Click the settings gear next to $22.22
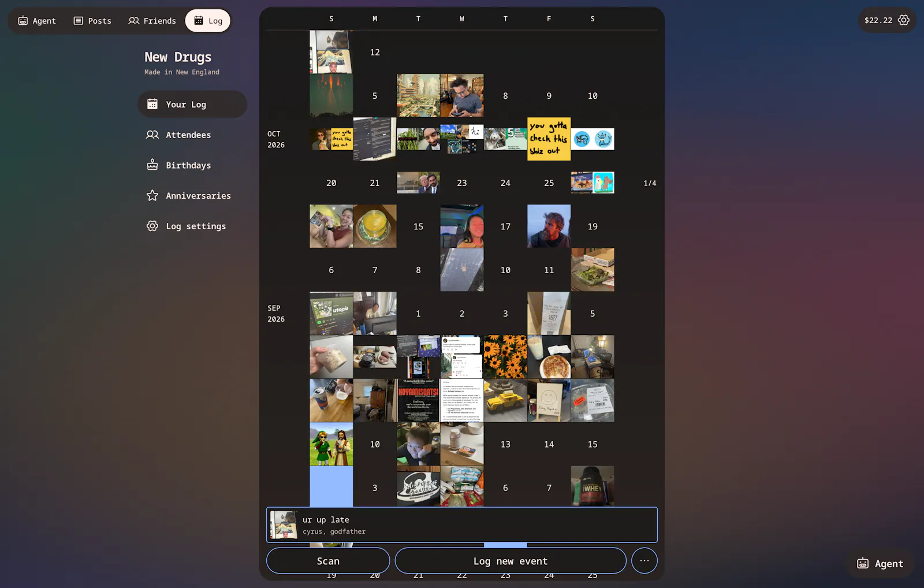Viewport: 924px width, 588px height. [904, 20]
